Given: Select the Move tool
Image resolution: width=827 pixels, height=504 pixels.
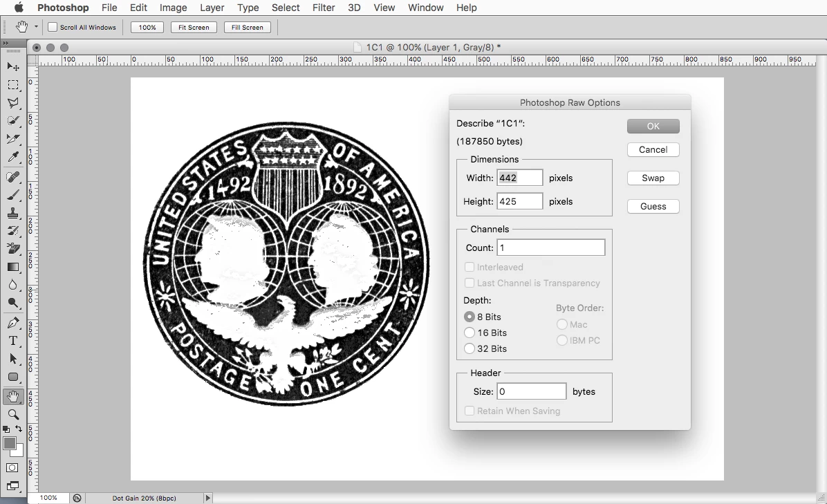Looking at the screenshot, I should click(13, 66).
